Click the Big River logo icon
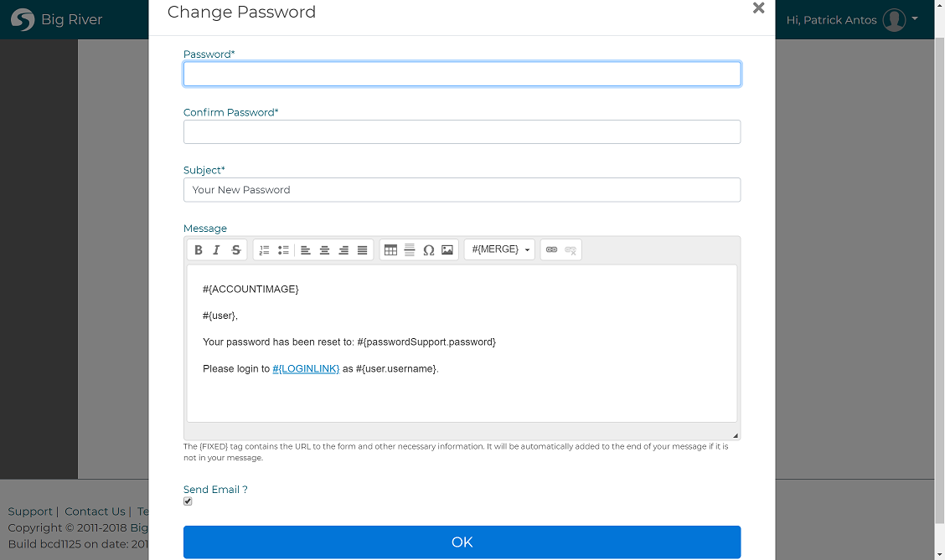The image size is (945, 560). click(x=23, y=20)
